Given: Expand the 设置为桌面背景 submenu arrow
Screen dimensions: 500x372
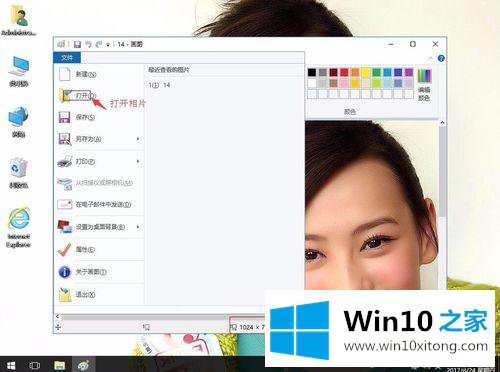Looking at the screenshot, I should click(x=138, y=227).
